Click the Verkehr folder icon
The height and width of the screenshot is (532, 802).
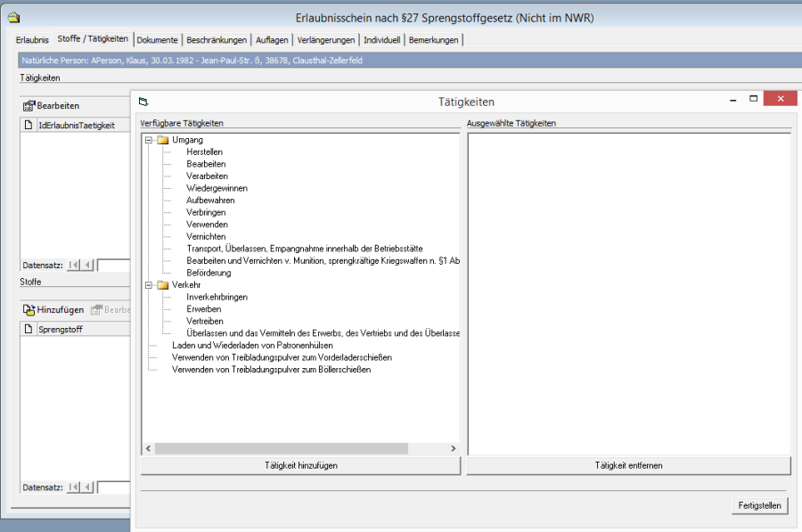click(162, 285)
